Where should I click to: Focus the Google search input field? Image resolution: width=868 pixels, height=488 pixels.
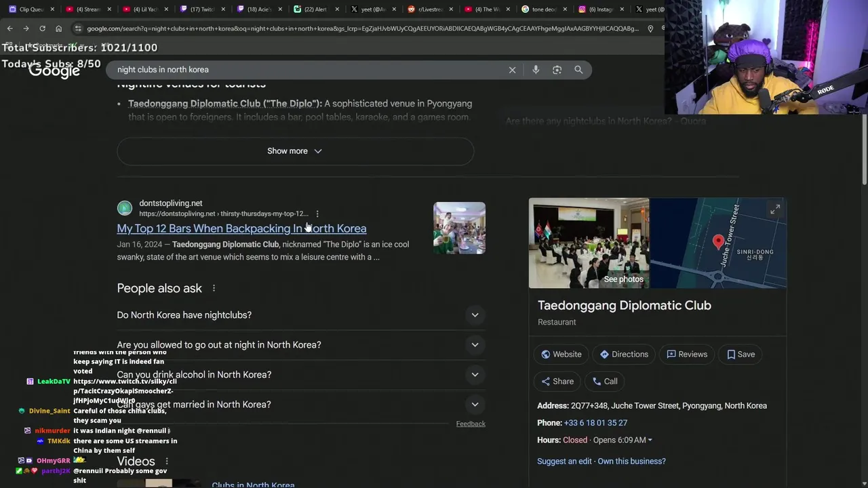pos(309,70)
